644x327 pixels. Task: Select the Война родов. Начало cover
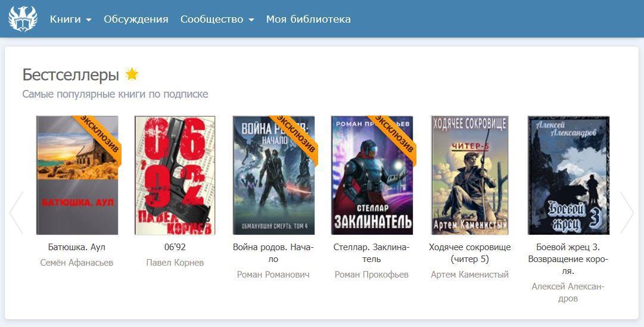click(x=273, y=175)
